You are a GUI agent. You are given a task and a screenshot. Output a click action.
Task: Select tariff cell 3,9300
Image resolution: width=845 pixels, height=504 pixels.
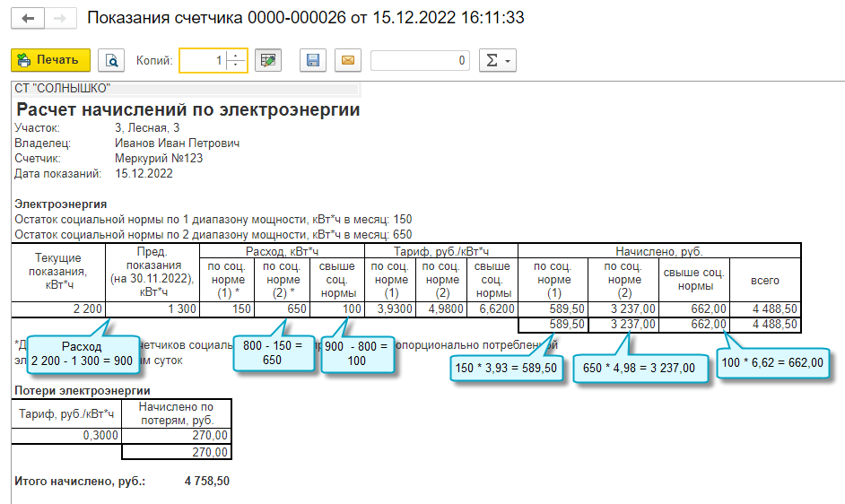click(391, 309)
